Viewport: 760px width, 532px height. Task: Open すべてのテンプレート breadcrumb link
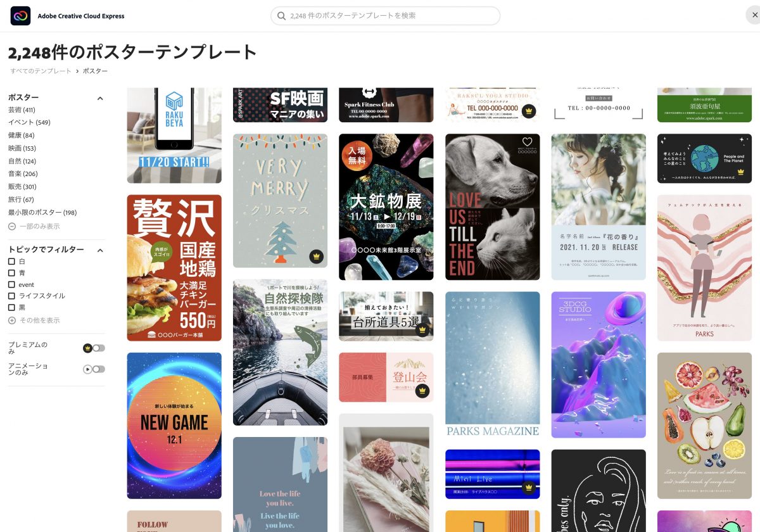pyautogui.click(x=41, y=71)
